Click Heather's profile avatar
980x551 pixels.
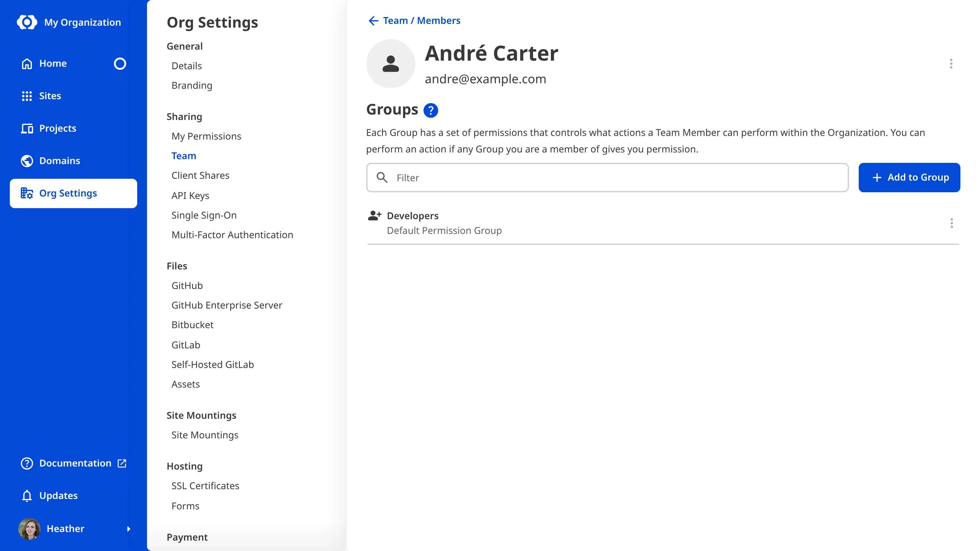(x=29, y=529)
